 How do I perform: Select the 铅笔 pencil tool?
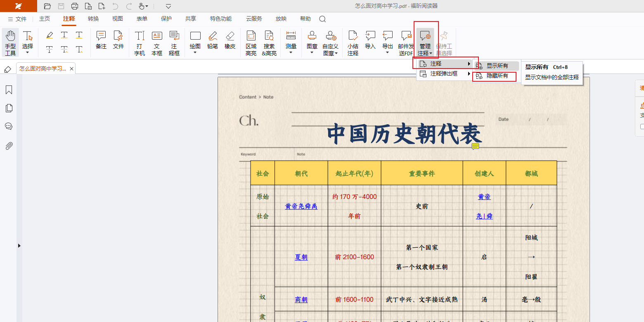coord(213,40)
